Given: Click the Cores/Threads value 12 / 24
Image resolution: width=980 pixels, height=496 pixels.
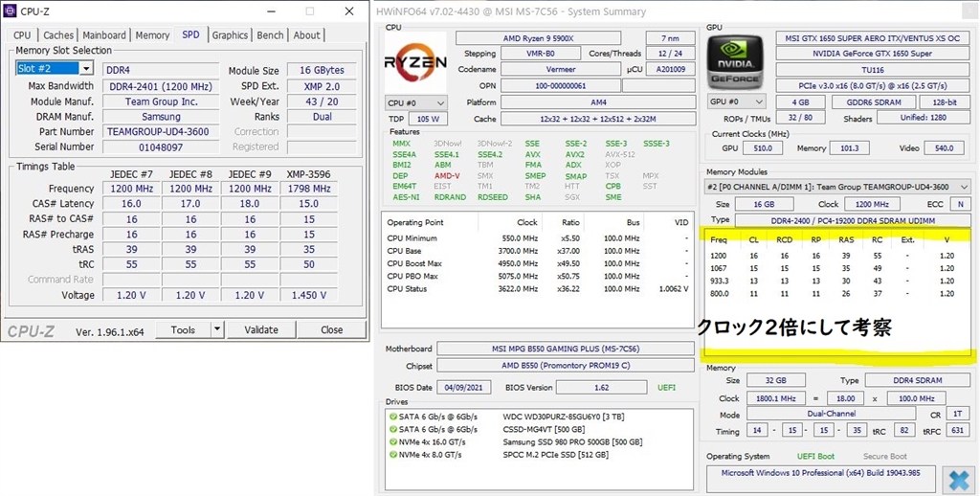Looking at the screenshot, I should coord(670,54).
